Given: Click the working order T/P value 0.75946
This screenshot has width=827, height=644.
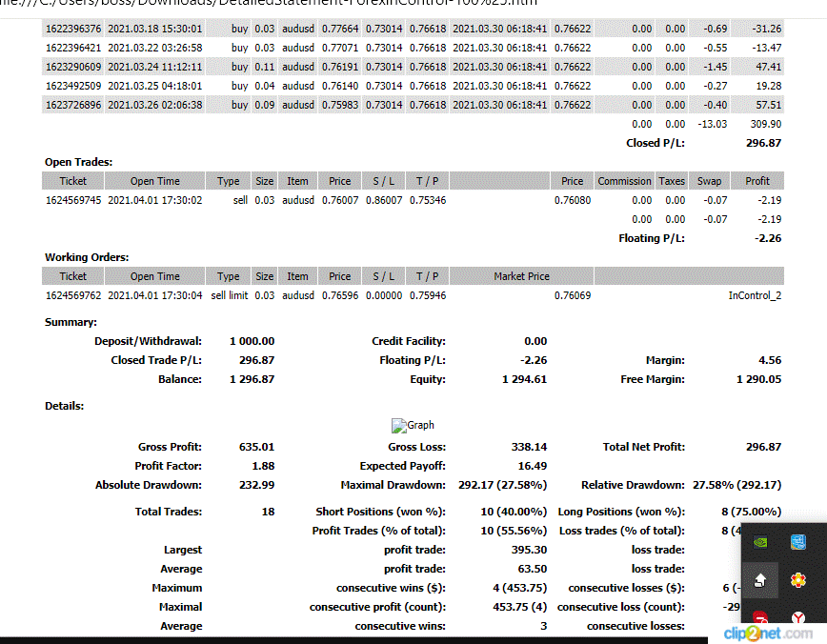Looking at the screenshot, I should pyautogui.click(x=428, y=295).
